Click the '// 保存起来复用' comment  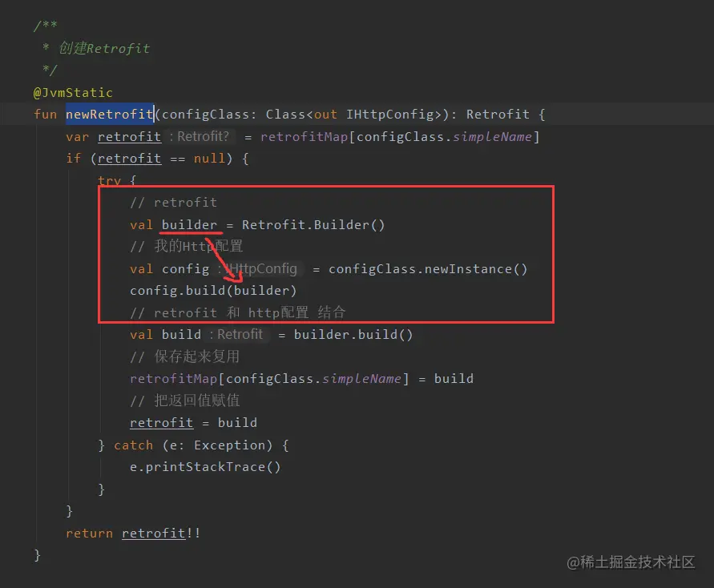click(x=184, y=356)
